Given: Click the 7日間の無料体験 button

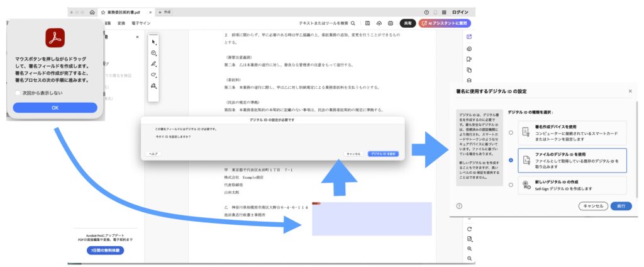Looking at the screenshot, I should click(104, 251).
